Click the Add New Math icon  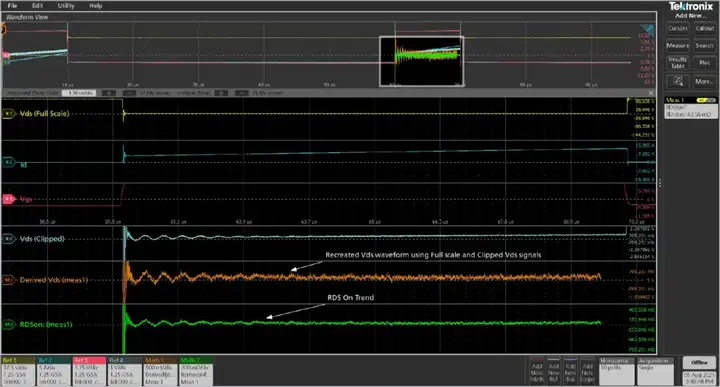coord(537,371)
